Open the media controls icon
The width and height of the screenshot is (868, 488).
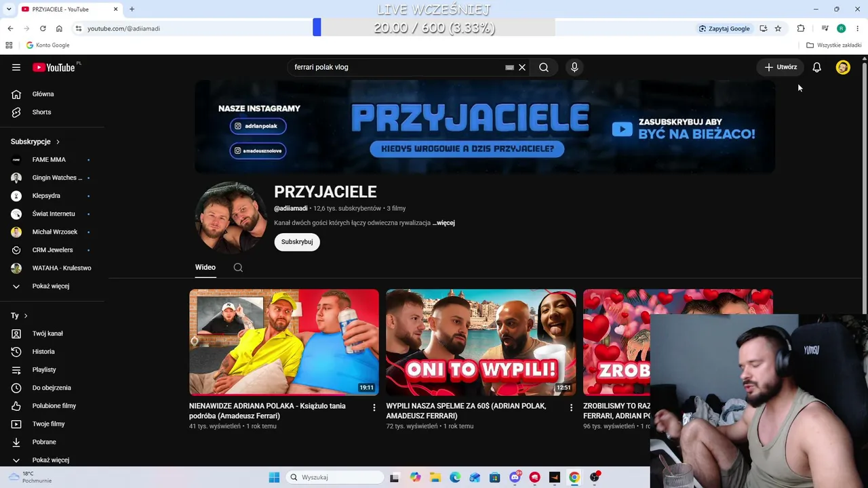pyautogui.click(x=825, y=28)
